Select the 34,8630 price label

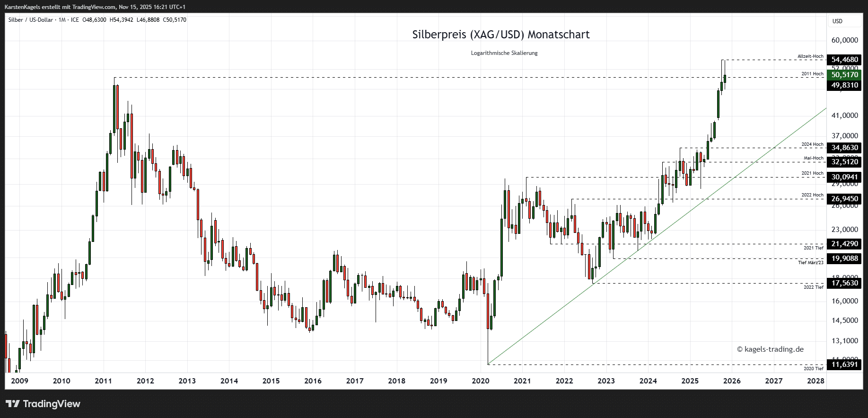pos(844,148)
